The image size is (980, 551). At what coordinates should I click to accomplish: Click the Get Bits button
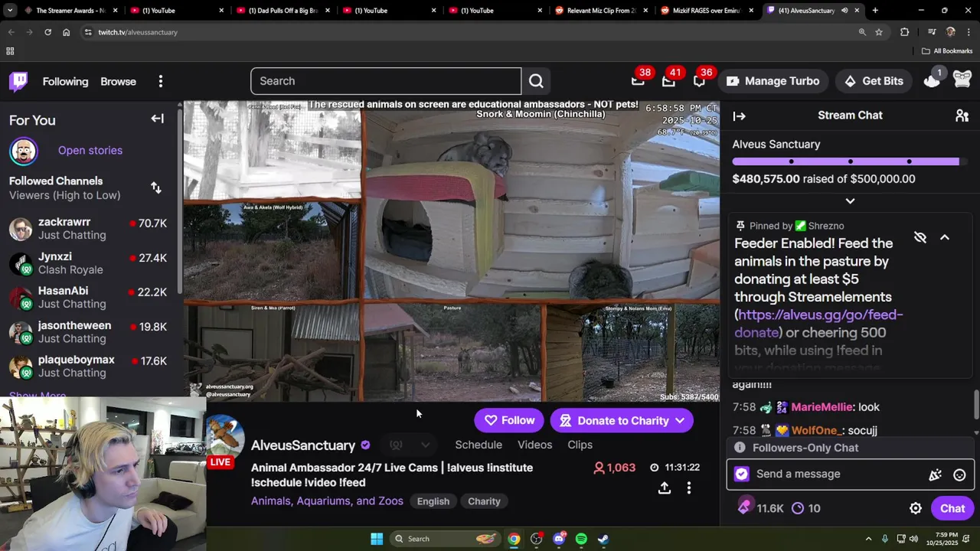(x=874, y=81)
